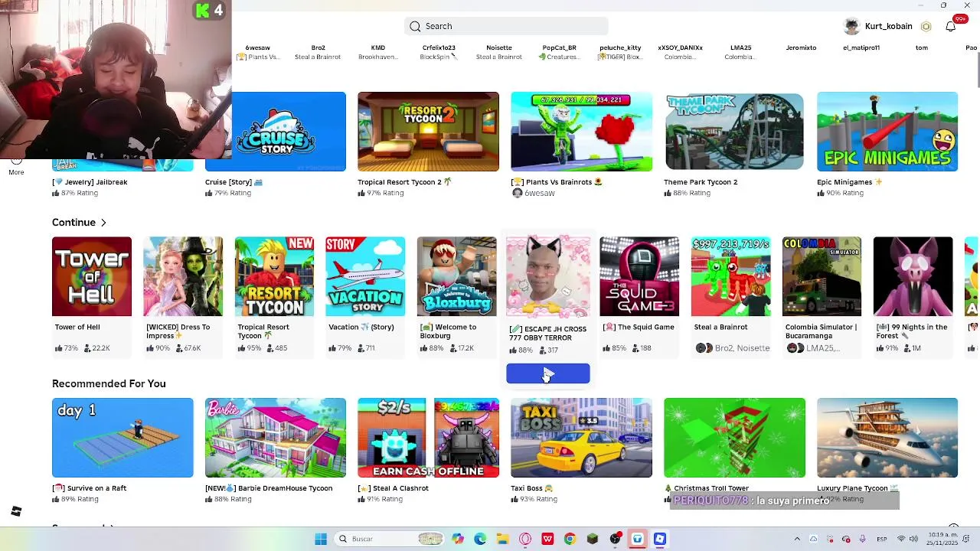Open File Explorer from taskbar
980x551 pixels.
[x=502, y=539]
